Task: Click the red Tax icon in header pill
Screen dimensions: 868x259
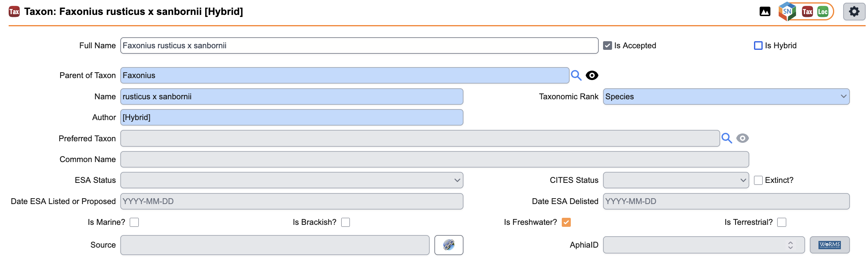Action: point(807,12)
